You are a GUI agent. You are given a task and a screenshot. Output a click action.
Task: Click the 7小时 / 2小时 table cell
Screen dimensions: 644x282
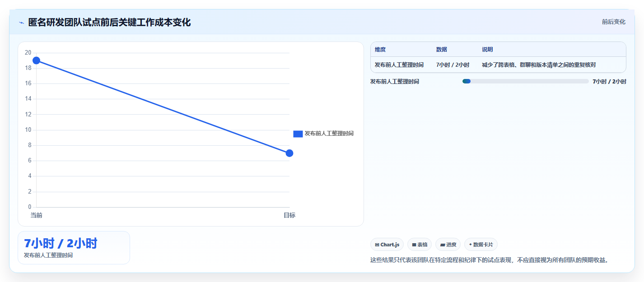pyautogui.click(x=453, y=65)
